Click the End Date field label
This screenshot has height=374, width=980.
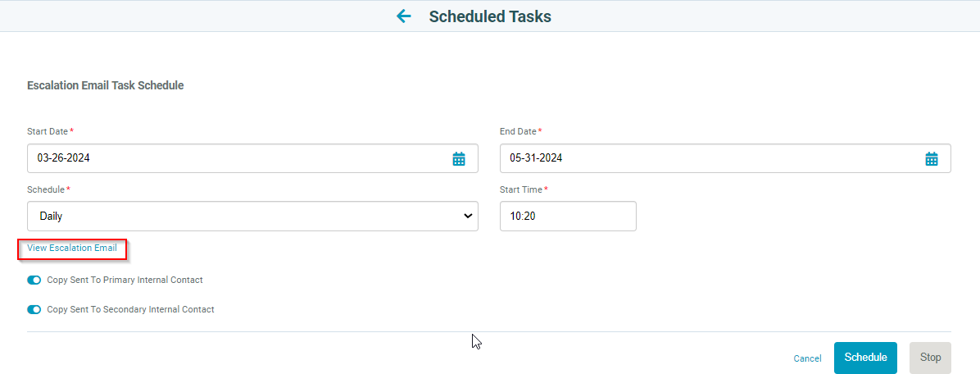[x=518, y=131]
